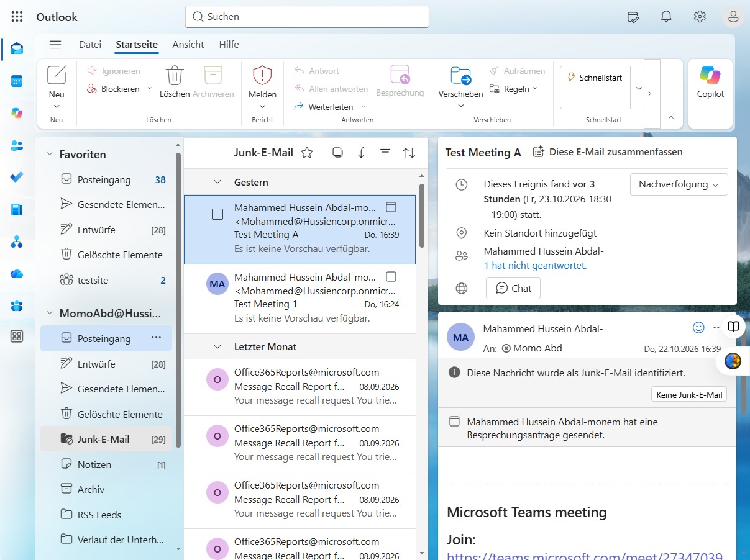Click the filter icon in message list header
Screen dimensions: 750x560
click(385, 153)
